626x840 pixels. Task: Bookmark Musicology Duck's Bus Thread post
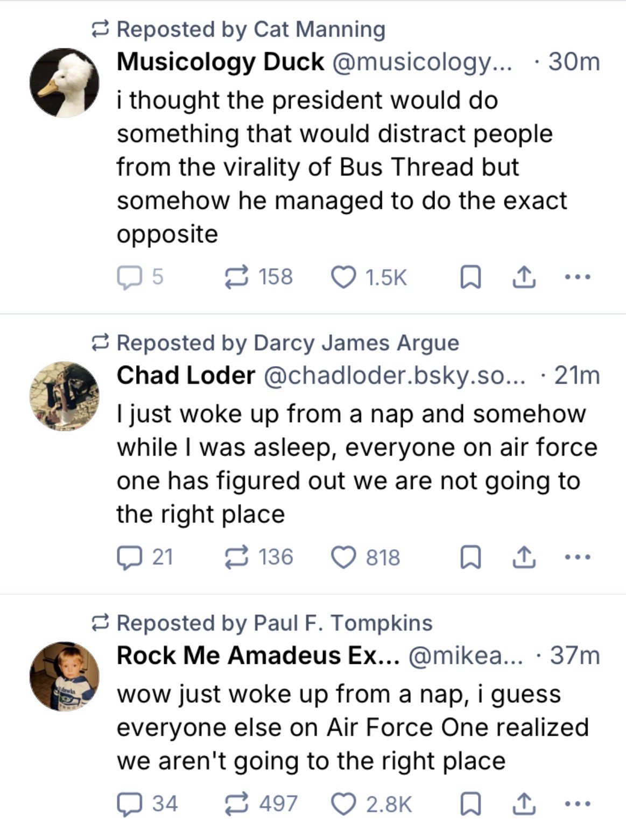pos(470,277)
